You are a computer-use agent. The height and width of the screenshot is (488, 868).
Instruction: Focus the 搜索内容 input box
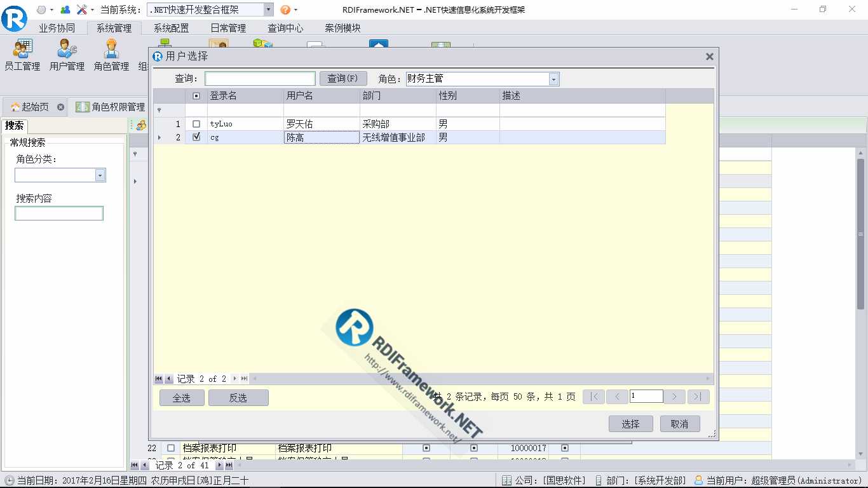59,213
